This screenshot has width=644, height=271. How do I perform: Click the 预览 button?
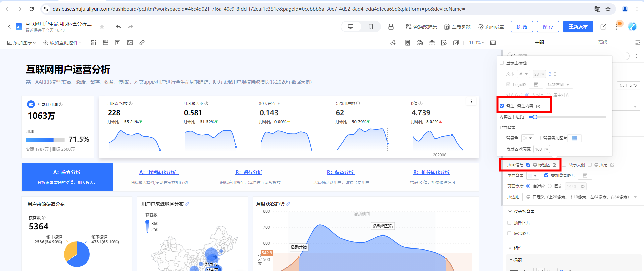pyautogui.click(x=522, y=27)
